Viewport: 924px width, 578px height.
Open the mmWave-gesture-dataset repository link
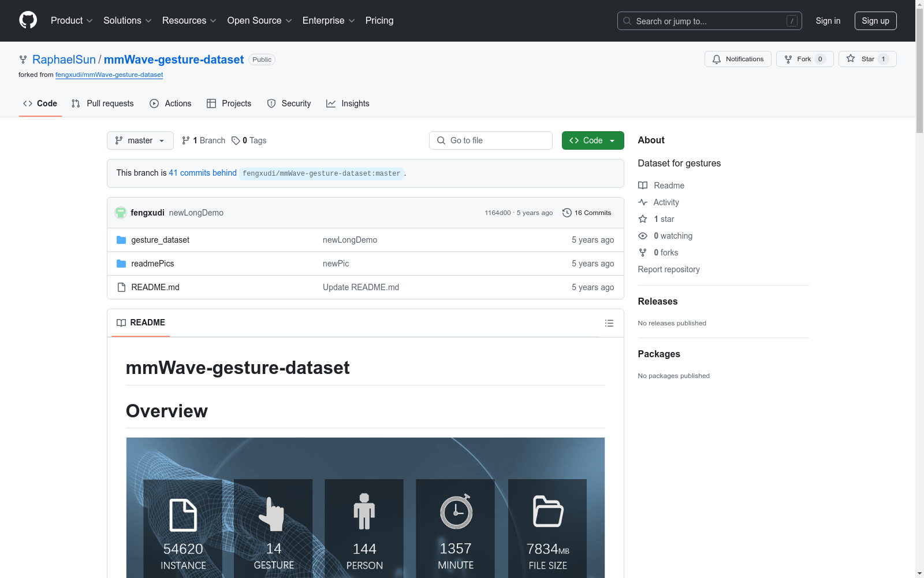(174, 60)
